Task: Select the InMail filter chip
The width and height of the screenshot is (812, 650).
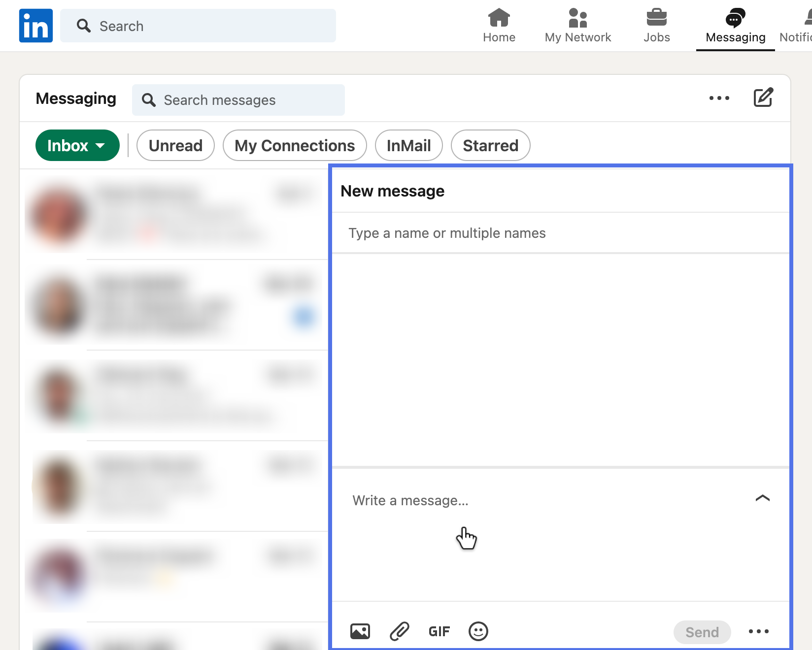Action: 408,145
